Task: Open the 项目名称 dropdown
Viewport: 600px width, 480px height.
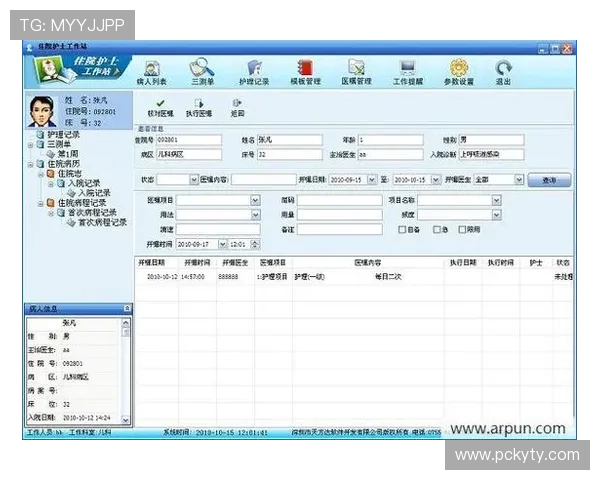Action: point(496,200)
